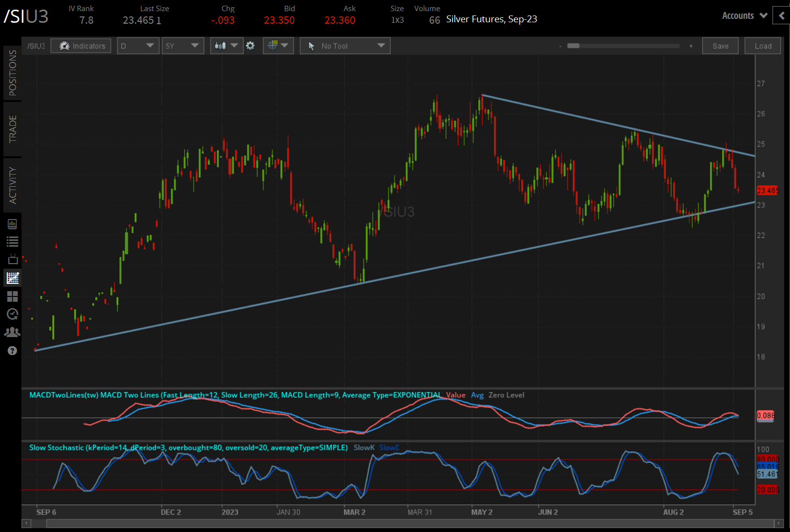Open the people community sidebar icon

click(x=13, y=332)
